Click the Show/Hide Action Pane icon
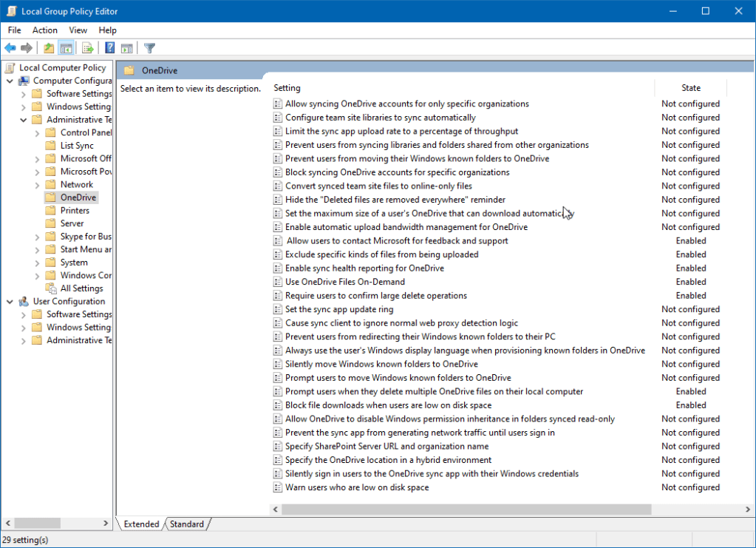 tap(127, 47)
